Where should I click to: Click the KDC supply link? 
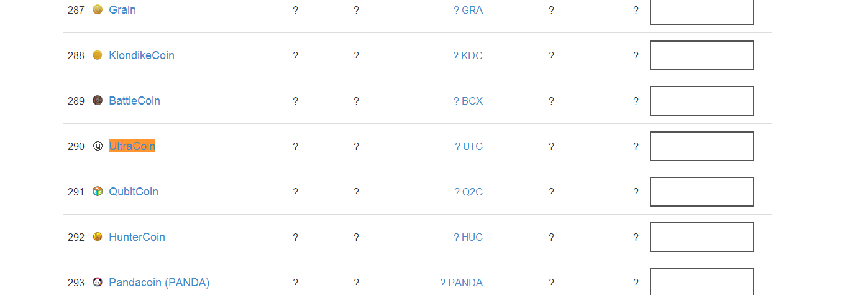(x=468, y=55)
